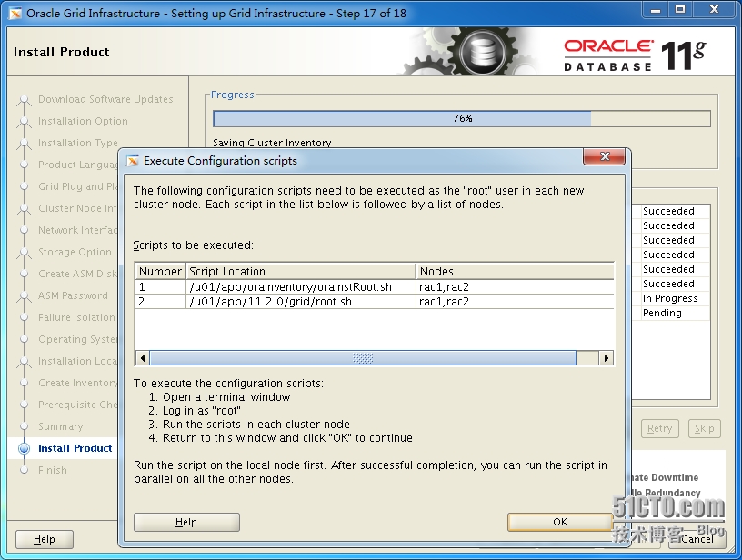Click the 76% installation progress bar
Image resolution: width=742 pixels, height=560 pixels.
(462, 119)
